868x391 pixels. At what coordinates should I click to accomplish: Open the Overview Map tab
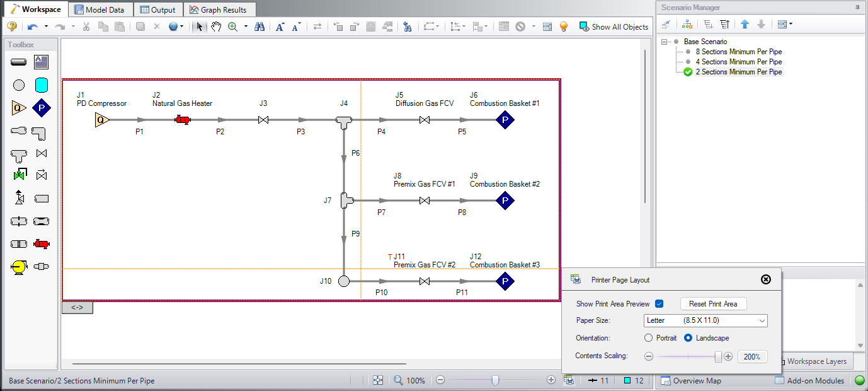tap(691, 380)
